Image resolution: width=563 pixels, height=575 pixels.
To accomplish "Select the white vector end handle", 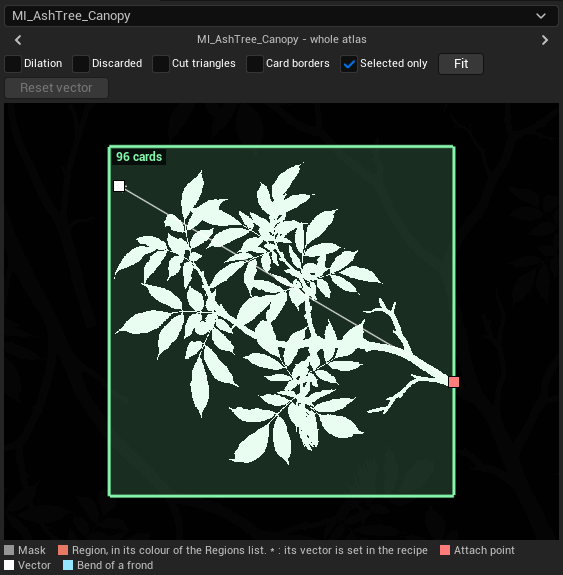I will pyautogui.click(x=119, y=186).
